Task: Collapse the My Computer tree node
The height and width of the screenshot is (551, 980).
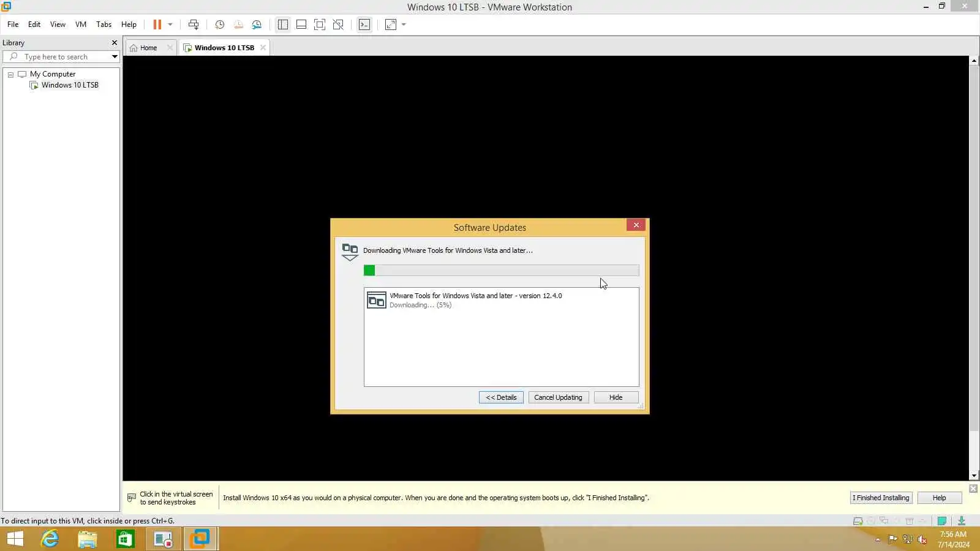Action: coord(10,75)
